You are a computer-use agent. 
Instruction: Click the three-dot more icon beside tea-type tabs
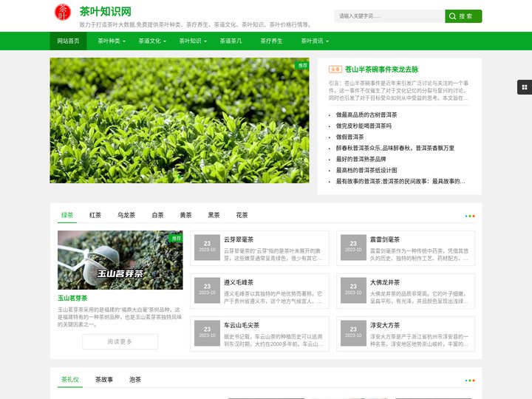(470, 216)
